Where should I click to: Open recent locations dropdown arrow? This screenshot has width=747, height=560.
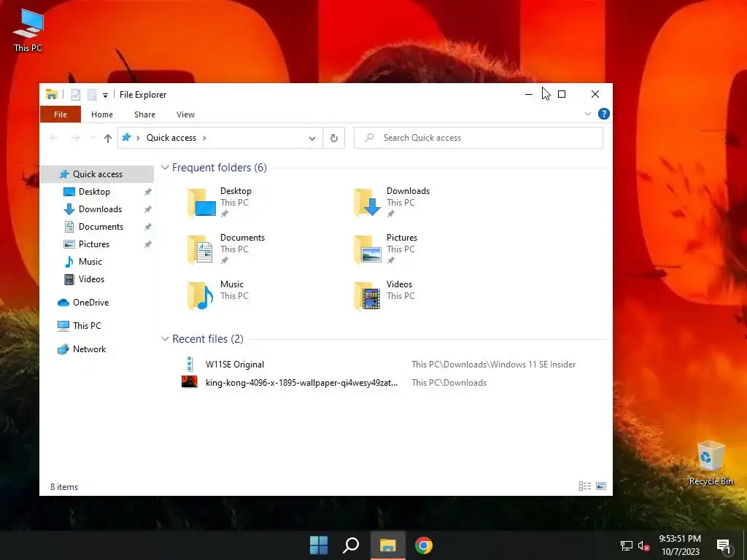pyautogui.click(x=93, y=138)
